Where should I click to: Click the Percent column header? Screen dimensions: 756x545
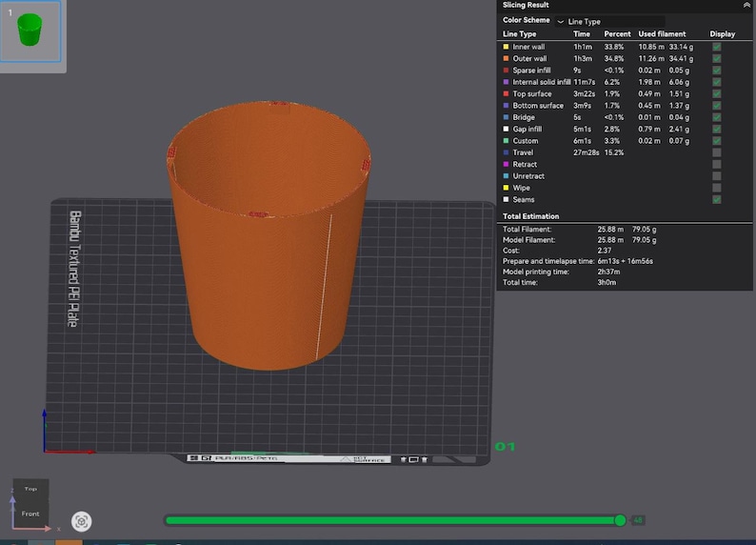click(x=617, y=33)
